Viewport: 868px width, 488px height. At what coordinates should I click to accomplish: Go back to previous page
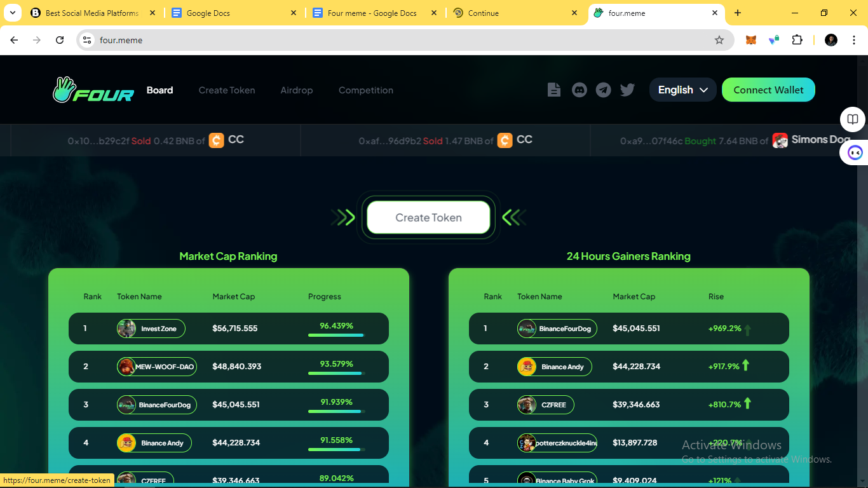tap(14, 40)
